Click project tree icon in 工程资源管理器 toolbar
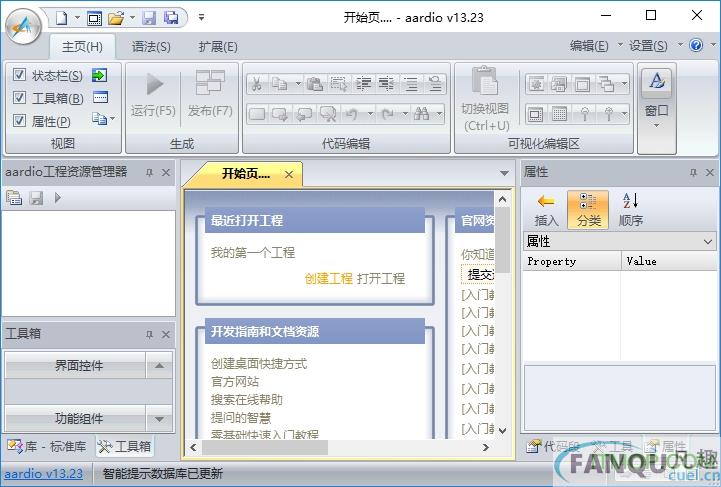The height and width of the screenshot is (487, 721). coord(14,198)
